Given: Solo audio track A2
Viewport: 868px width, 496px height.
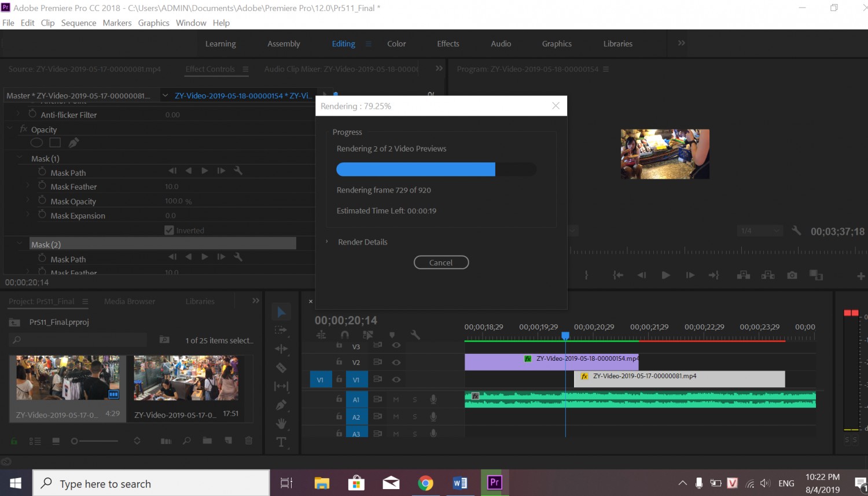Looking at the screenshot, I should click(x=415, y=417).
